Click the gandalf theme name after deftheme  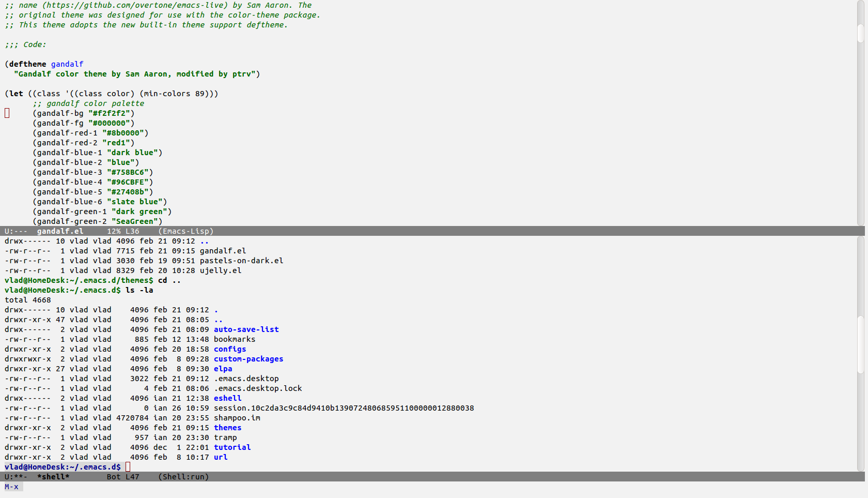(67, 64)
